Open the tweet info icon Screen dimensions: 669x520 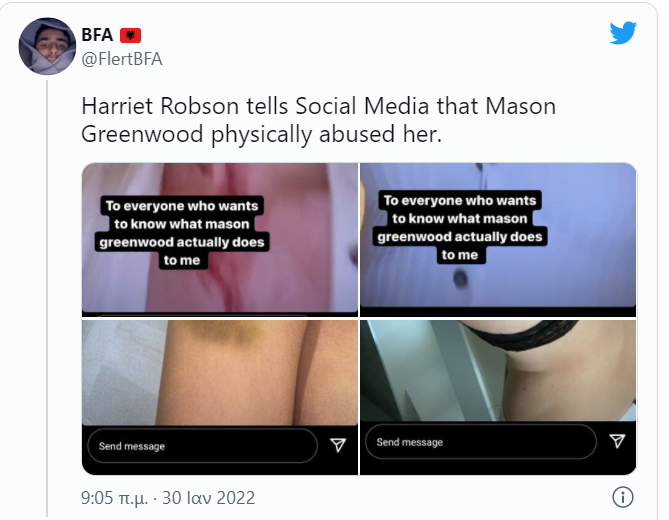[x=622, y=497]
